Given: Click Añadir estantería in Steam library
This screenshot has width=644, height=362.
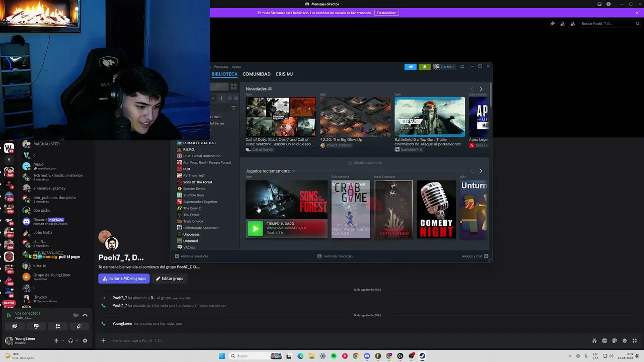Looking at the screenshot, I should (365, 163).
